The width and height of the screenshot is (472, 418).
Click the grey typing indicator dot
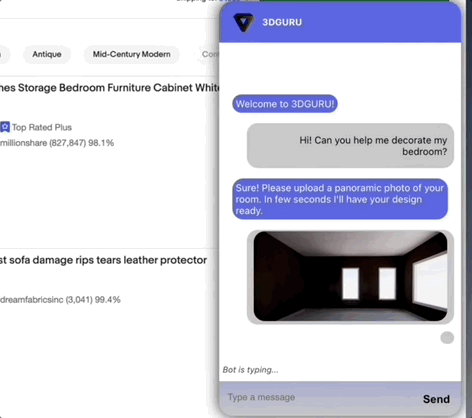pos(447,337)
